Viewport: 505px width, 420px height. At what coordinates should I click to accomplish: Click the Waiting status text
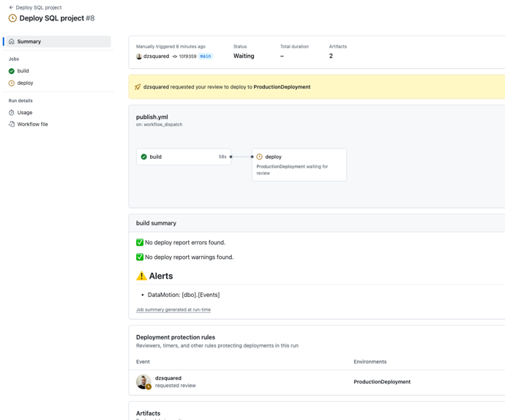click(244, 56)
